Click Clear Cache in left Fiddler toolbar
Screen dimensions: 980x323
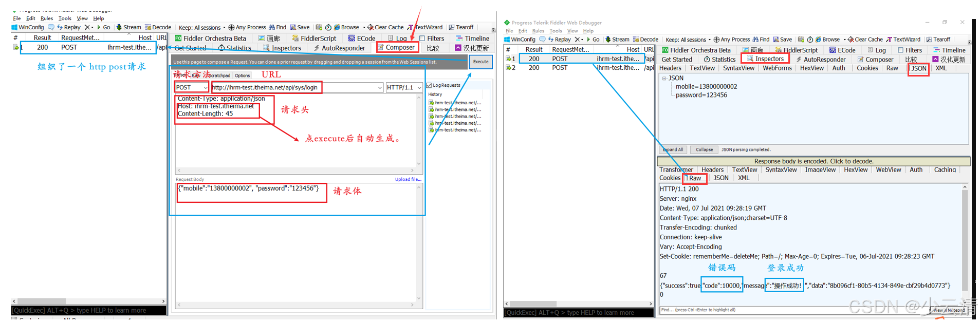(385, 27)
